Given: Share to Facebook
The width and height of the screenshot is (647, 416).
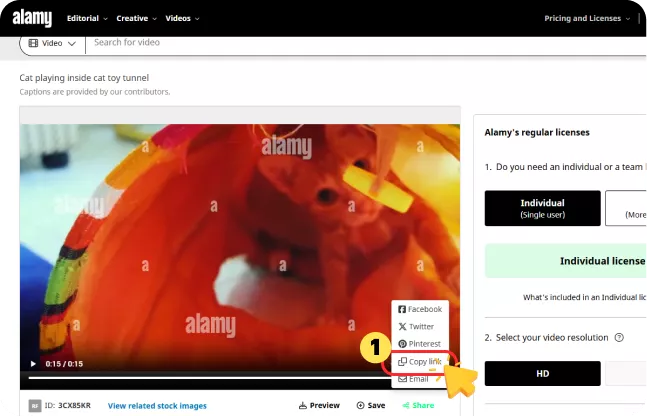Looking at the screenshot, I should click(x=420, y=309).
